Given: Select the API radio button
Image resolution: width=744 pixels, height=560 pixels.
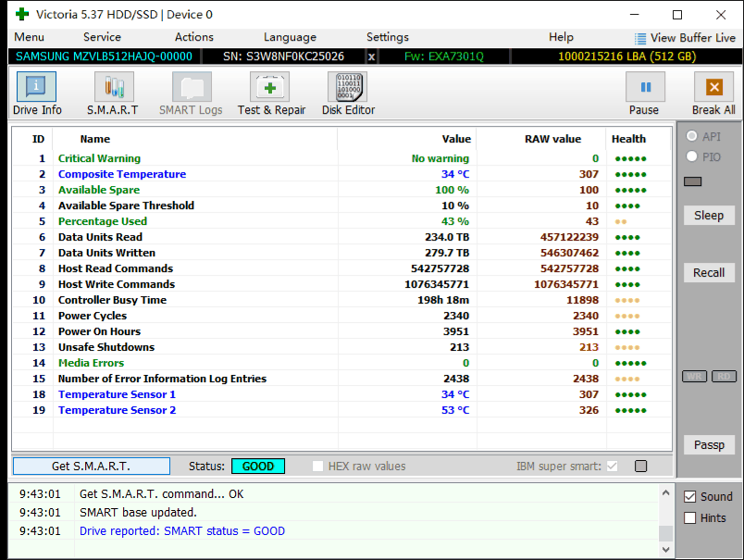Looking at the screenshot, I should point(692,136).
